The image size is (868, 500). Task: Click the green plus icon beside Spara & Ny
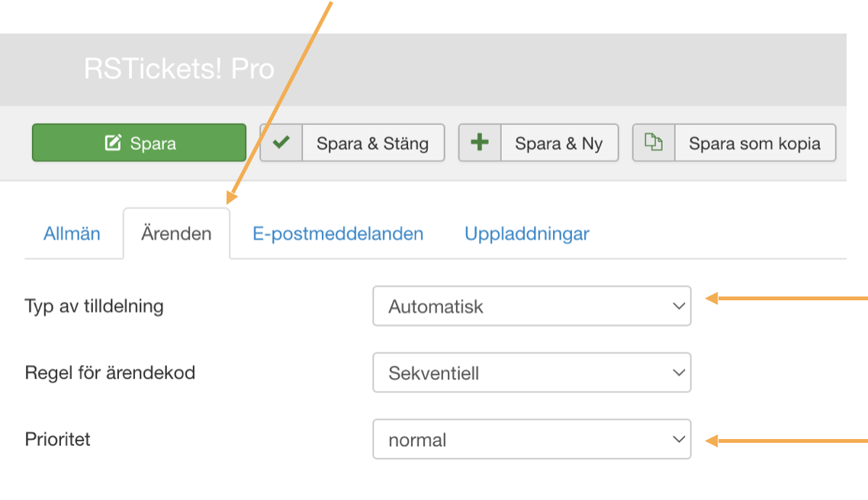480,143
